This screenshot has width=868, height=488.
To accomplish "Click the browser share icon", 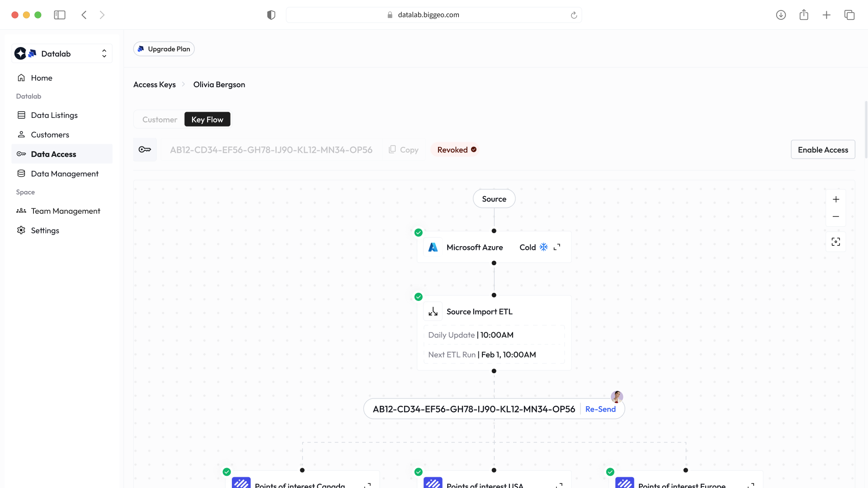I will tap(804, 15).
